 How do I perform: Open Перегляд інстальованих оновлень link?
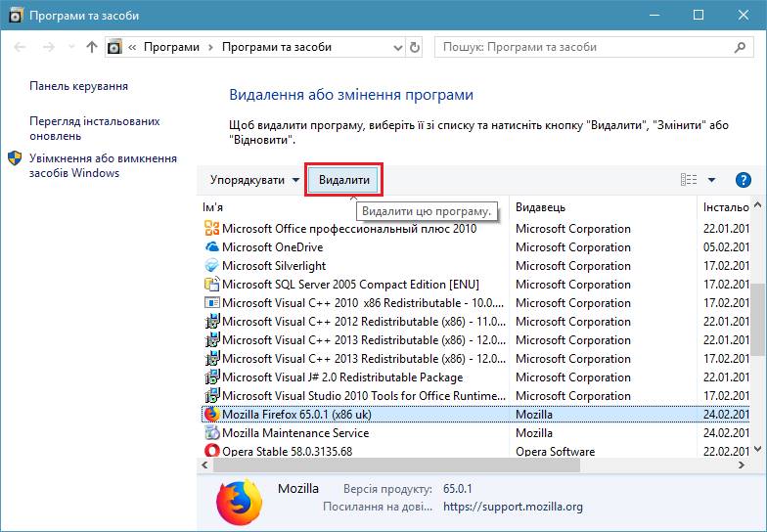tap(94, 128)
